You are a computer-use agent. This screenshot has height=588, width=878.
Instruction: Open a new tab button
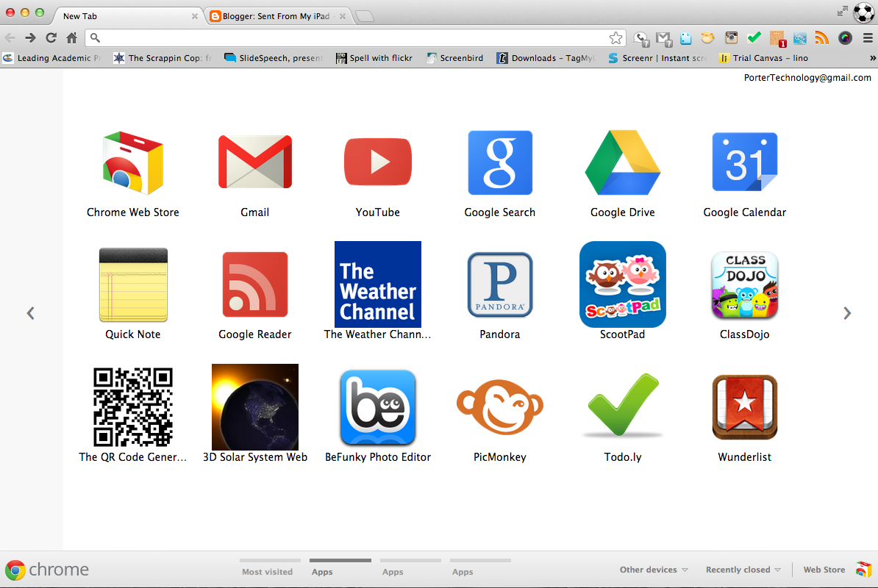[x=365, y=16]
